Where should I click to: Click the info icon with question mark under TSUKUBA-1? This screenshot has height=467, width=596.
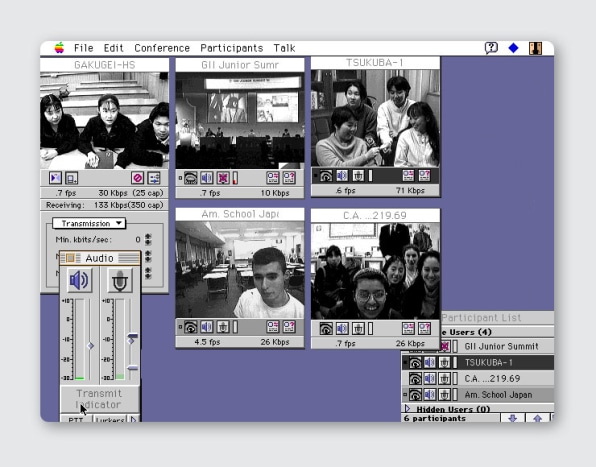click(x=424, y=176)
